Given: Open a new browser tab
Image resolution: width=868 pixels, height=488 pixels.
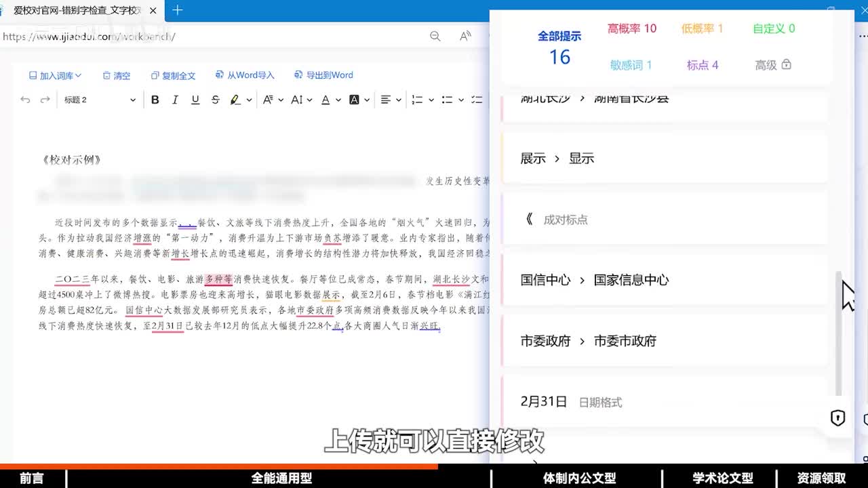Looking at the screenshot, I should tap(178, 10).
